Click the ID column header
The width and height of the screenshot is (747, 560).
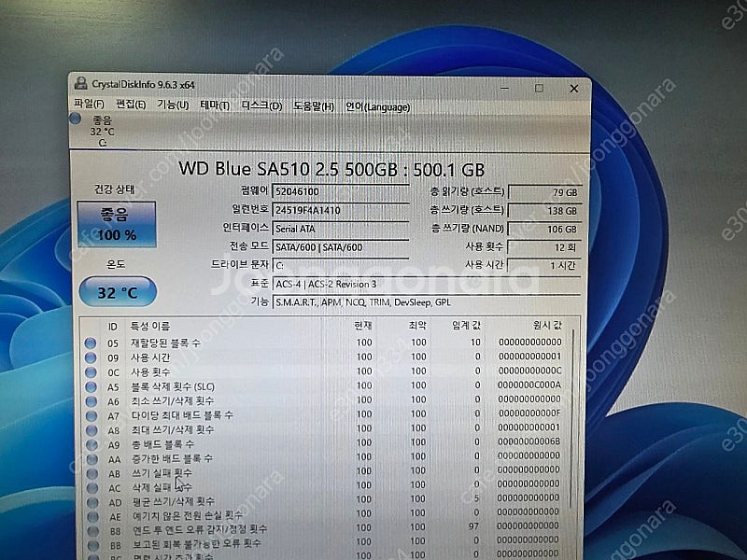point(112,327)
